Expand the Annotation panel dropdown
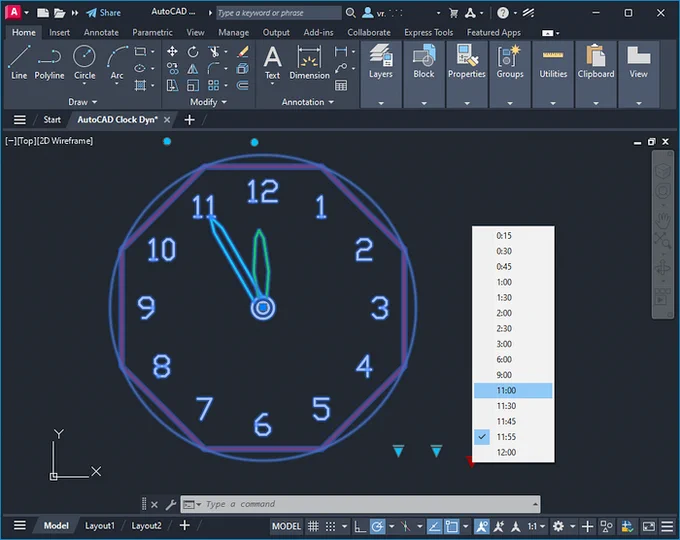680x540 pixels. pyautogui.click(x=307, y=102)
